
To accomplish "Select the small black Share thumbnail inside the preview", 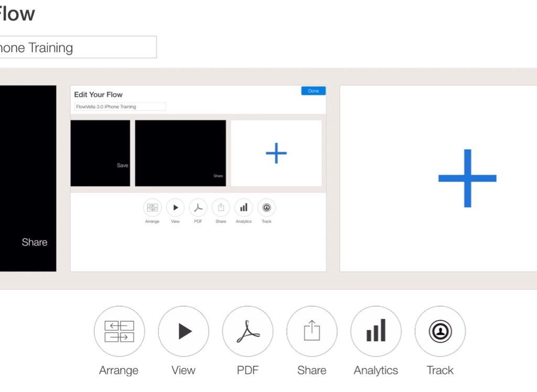I will tap(180, 153).
